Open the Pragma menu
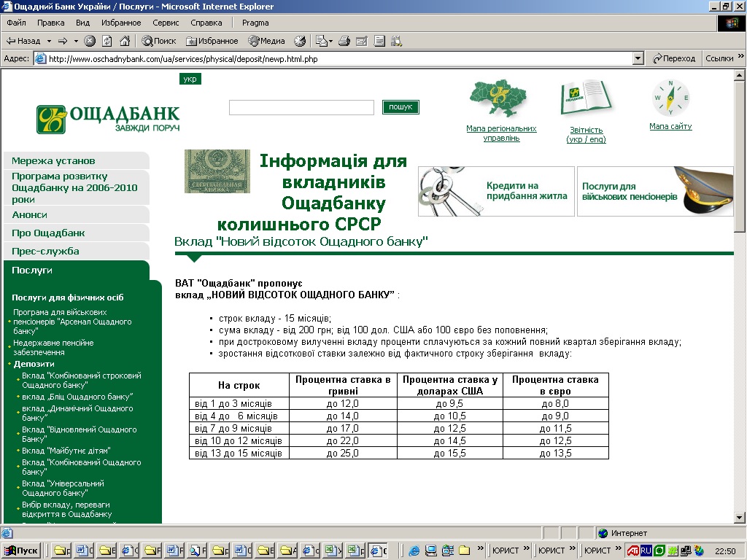This screenshot has width=747, height=560. 255,23
